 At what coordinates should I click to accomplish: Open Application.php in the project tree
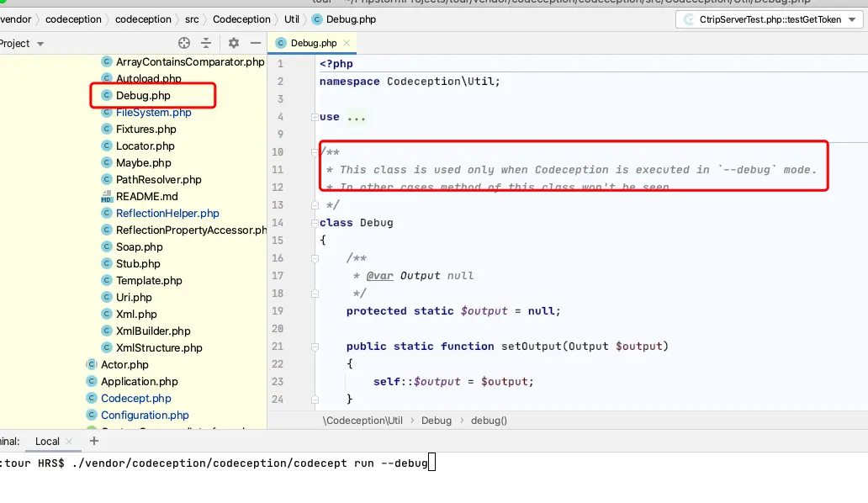[x=139, y=382]
